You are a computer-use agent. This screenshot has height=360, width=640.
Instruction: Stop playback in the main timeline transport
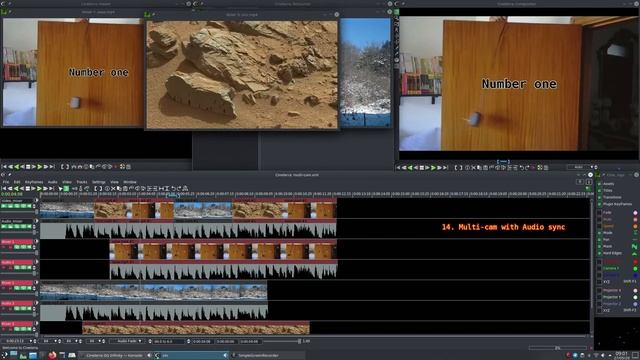point(28,188)
